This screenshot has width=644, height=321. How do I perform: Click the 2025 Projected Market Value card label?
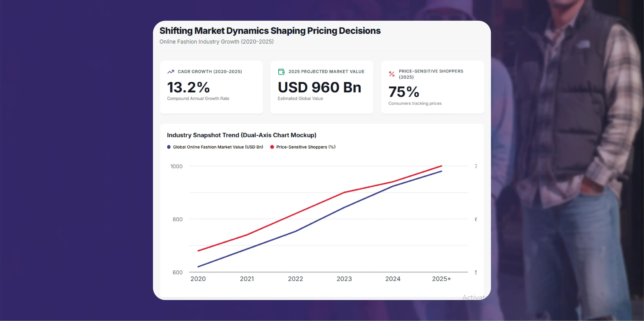click(326, 72)
